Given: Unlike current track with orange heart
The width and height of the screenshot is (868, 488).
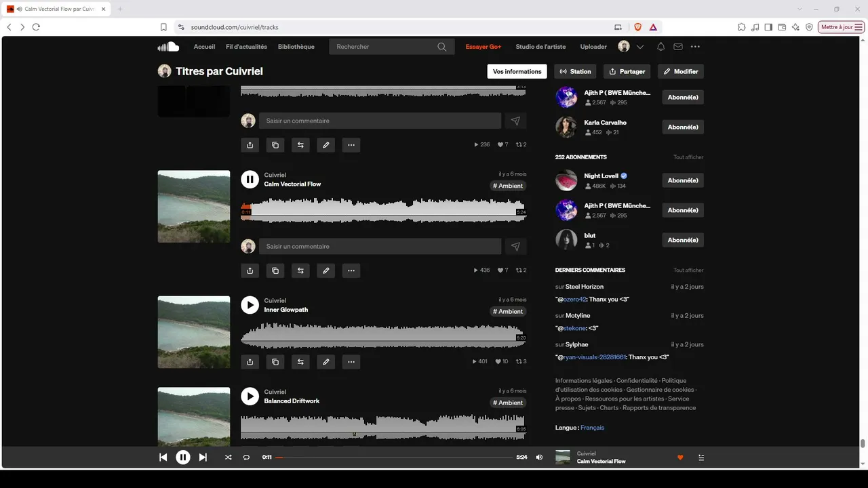Looking at the screenshot, I should tap(680, 457).
